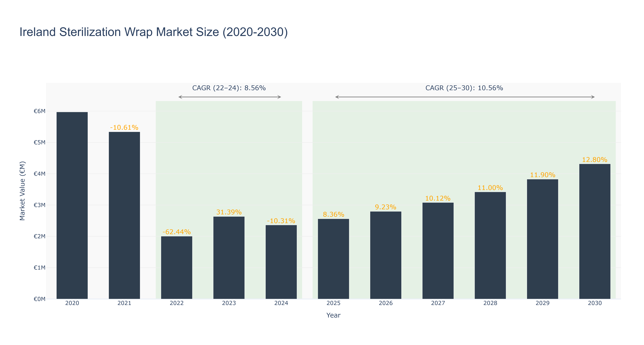Click the '2020' x-axis tick label
Image resolution: width=644 pixels, height=345 pixels.
pyautogui.click(x=72, y=303)
